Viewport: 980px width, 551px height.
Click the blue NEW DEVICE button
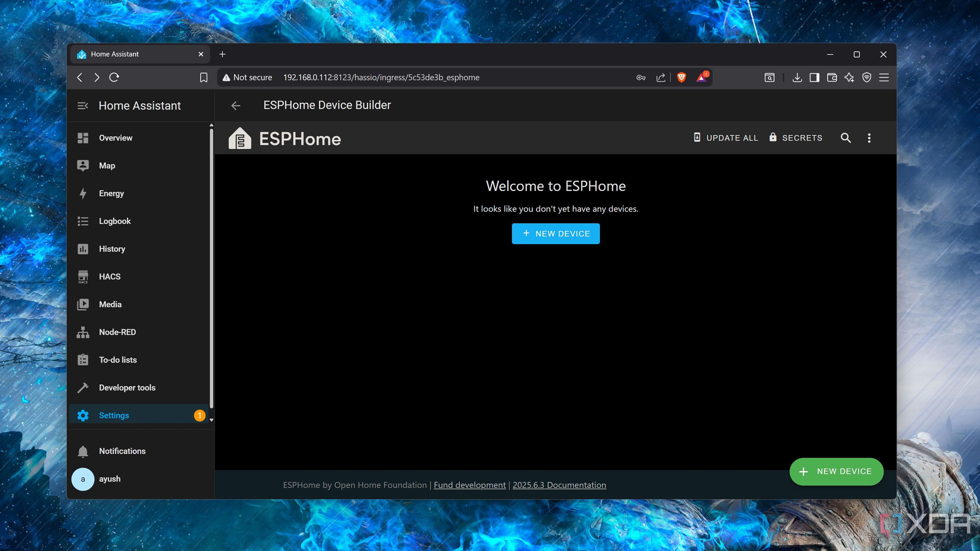(555, 234)
